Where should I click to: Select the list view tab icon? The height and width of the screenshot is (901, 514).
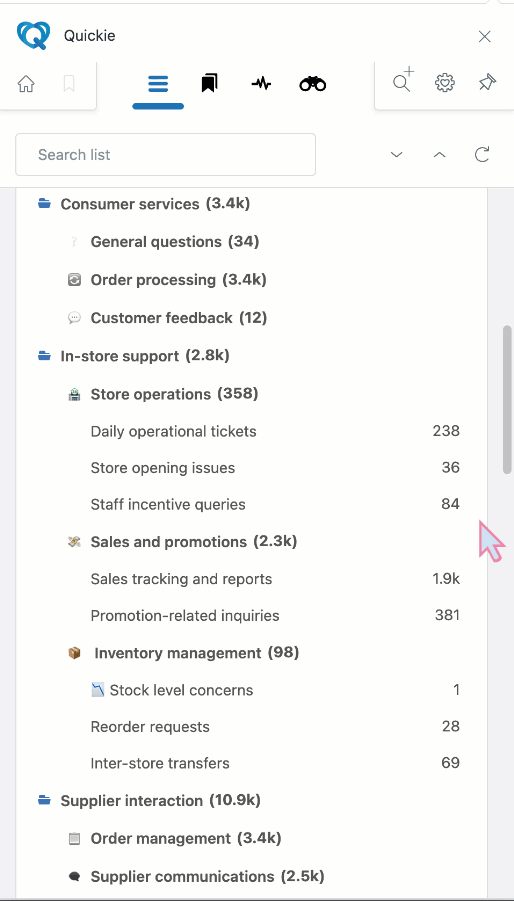coord(158,84)
